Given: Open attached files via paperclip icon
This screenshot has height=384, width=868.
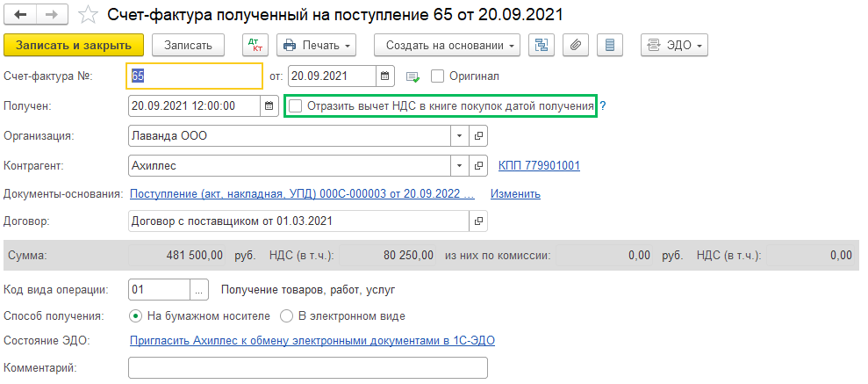Looking at the screenshot, I should coord(576,46).
